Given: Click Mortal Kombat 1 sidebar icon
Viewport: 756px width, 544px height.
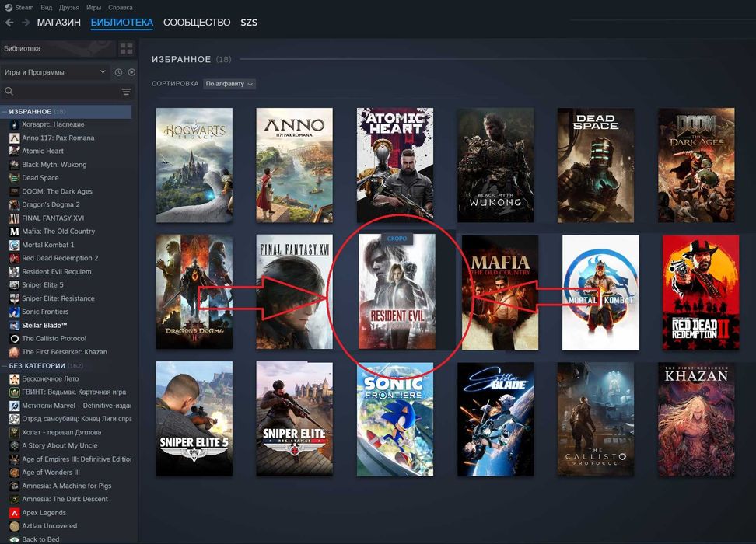Looking at the screenshot, I should (x=15, y=245).
